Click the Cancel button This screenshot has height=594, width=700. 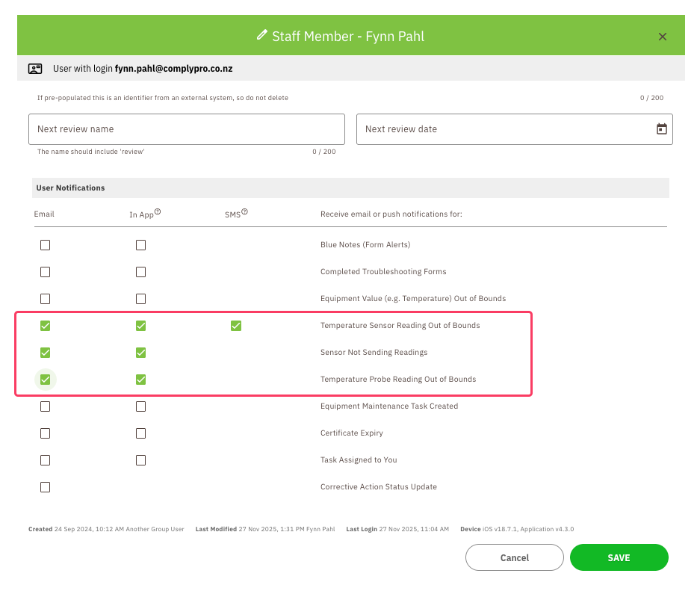tap(514, 557)
